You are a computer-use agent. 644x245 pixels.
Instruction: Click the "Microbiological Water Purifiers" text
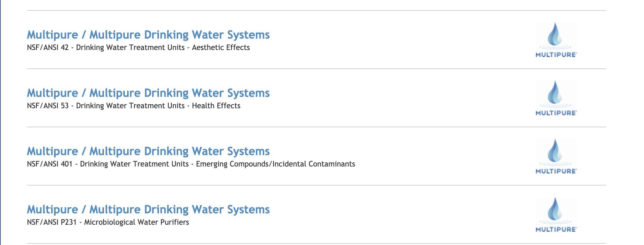coord(137,222)
